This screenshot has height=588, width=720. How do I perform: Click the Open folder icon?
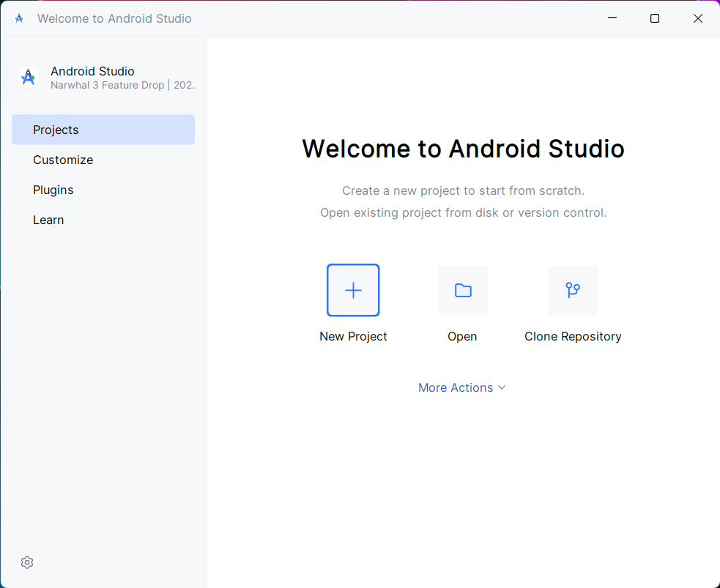(463, 290)
